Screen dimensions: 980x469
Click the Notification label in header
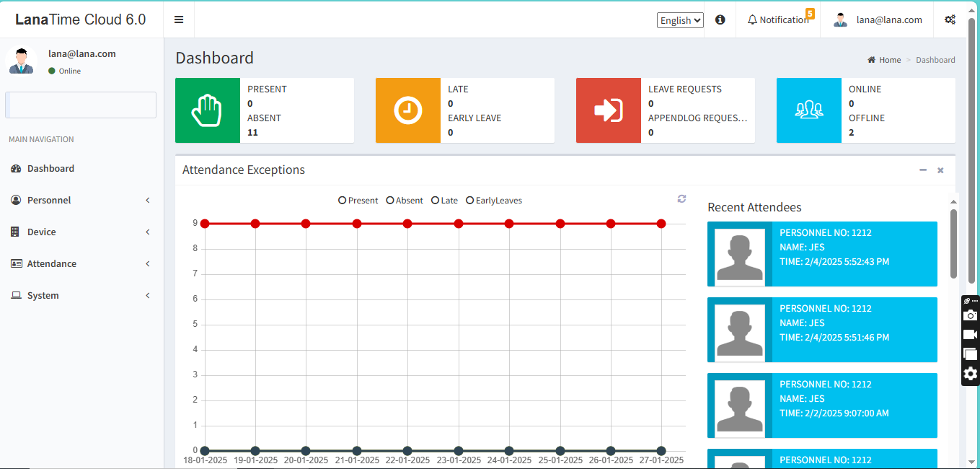(784, 20)
